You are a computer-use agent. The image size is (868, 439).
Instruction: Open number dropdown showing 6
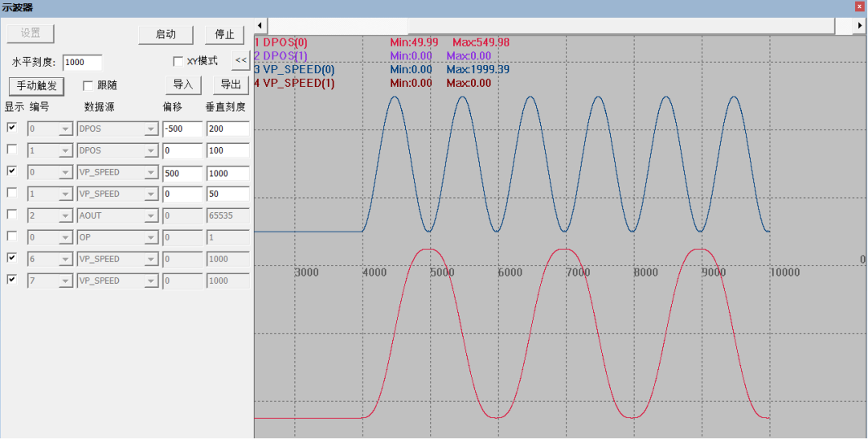tap(66, 259)
